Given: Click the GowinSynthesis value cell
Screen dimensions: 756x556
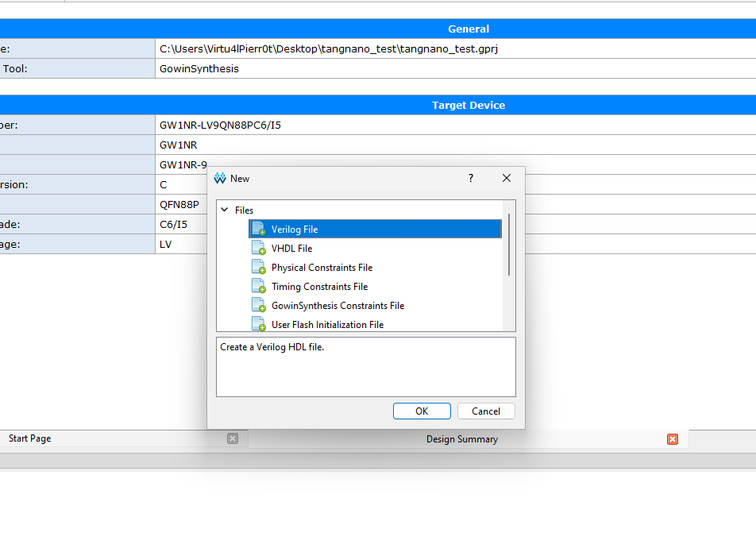Looking at the screenshot, I should click(x=456, y=68).
